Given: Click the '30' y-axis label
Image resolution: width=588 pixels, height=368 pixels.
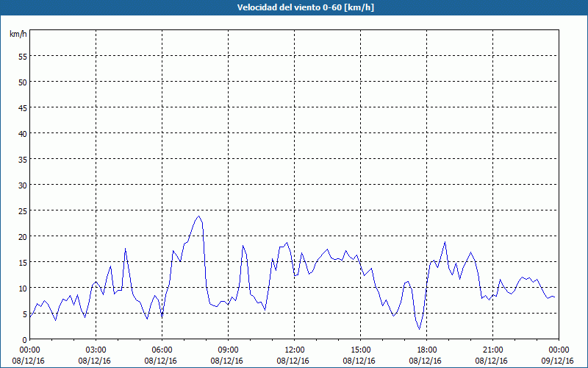Looking at the screenshot, I should [23, 185].
